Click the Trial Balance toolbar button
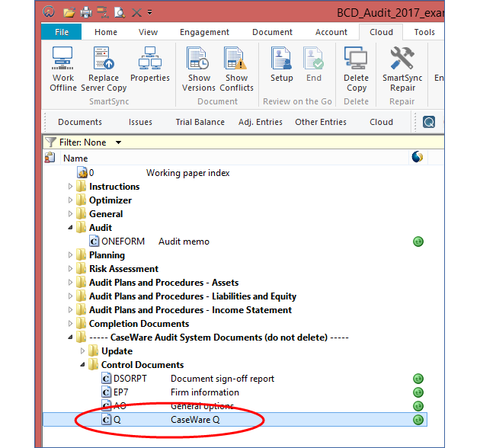480x448 pixels. [200, 122]
